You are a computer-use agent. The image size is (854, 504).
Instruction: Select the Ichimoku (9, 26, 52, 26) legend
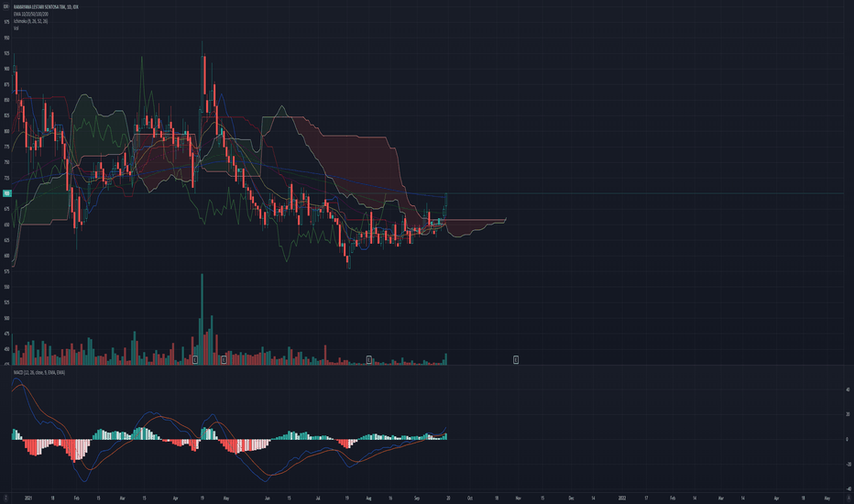30,21
